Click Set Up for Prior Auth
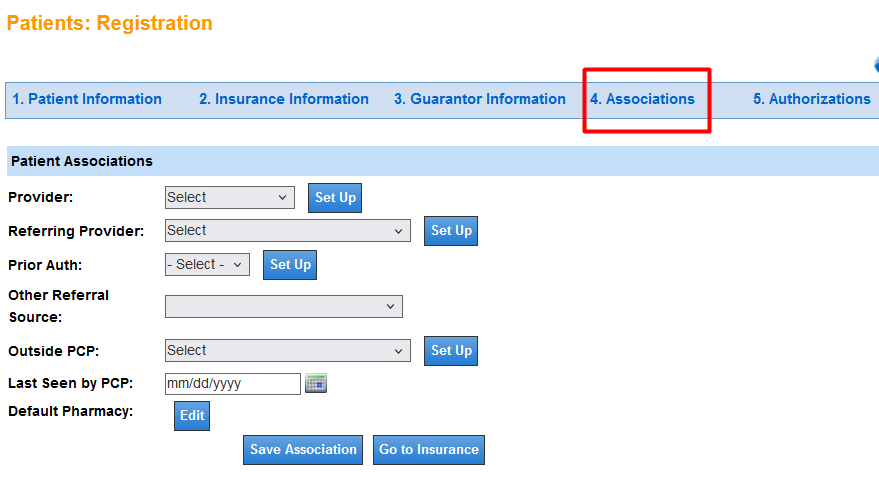Image resolution: width=879 pixels, height=484 pixels. [x=290, y=265]
